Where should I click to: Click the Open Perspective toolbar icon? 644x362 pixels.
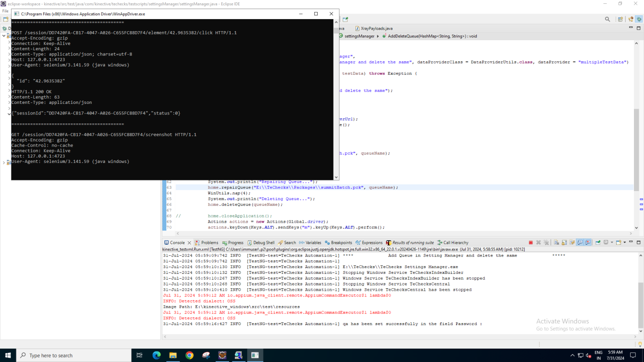click(620, 19)
